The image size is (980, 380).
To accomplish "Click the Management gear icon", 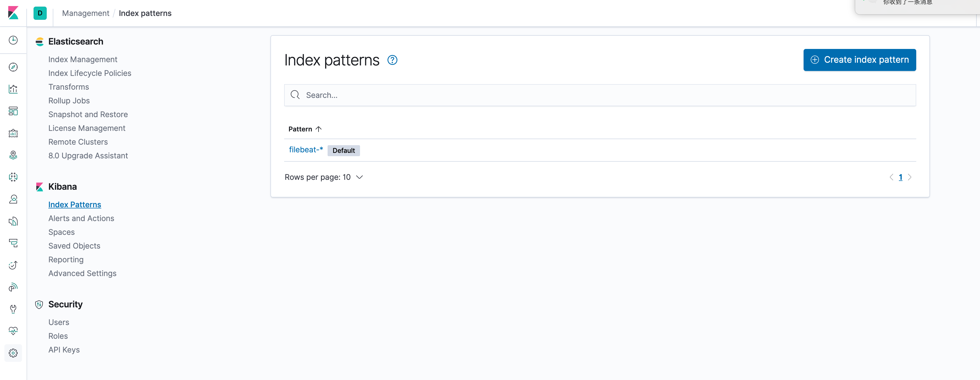I will pos(13,353).
